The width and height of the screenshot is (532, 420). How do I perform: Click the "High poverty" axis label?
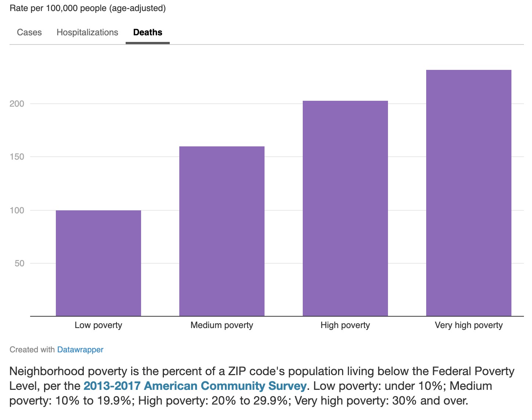[345, 325]
